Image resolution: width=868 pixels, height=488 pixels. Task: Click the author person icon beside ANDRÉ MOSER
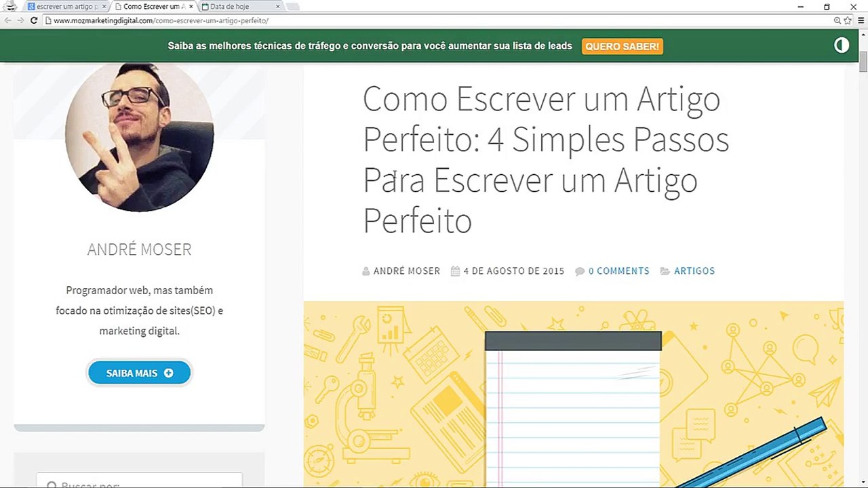click(366, 271)
